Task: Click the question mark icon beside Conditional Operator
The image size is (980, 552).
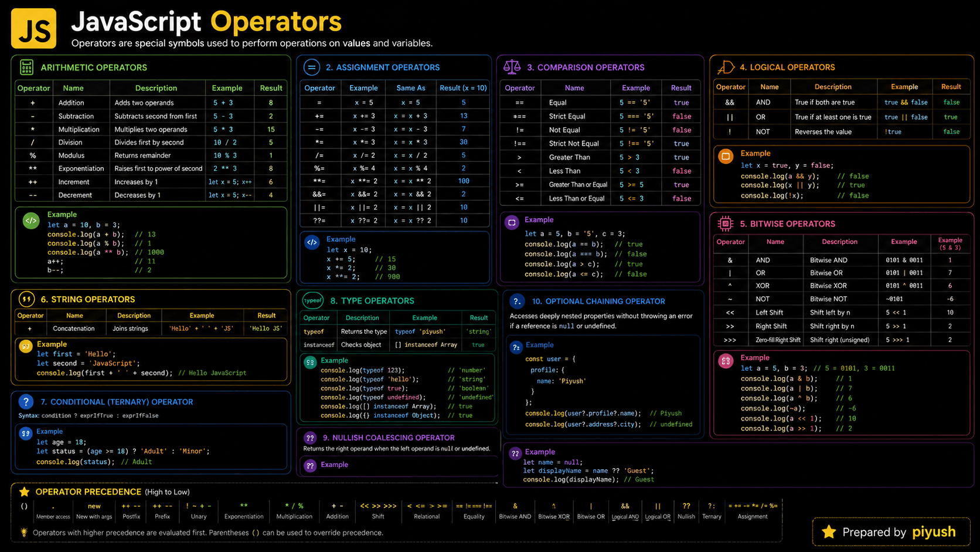Action: [x=26, y=402]
